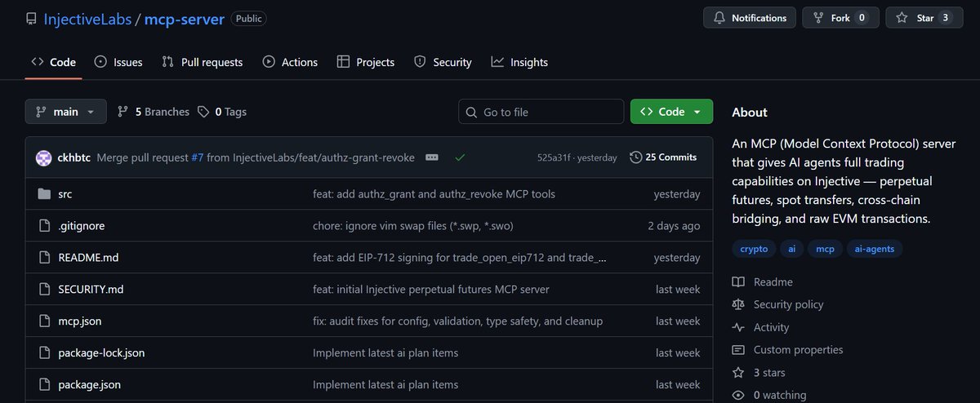Click the repository icon beside InjectiveLabs
This screenshot has height=403, width=980.
31,18
